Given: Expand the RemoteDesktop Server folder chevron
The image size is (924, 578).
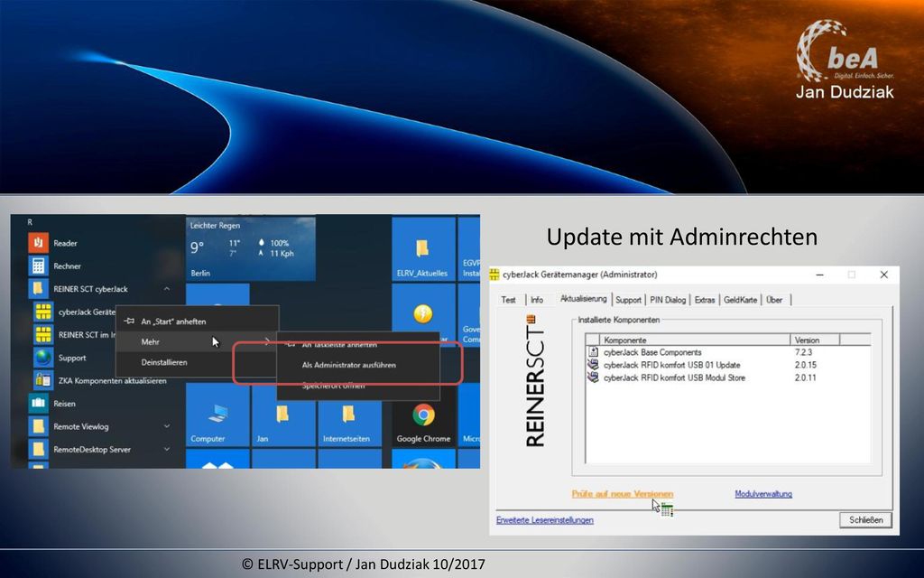Looking at the screenshot, I should point(167,450).
